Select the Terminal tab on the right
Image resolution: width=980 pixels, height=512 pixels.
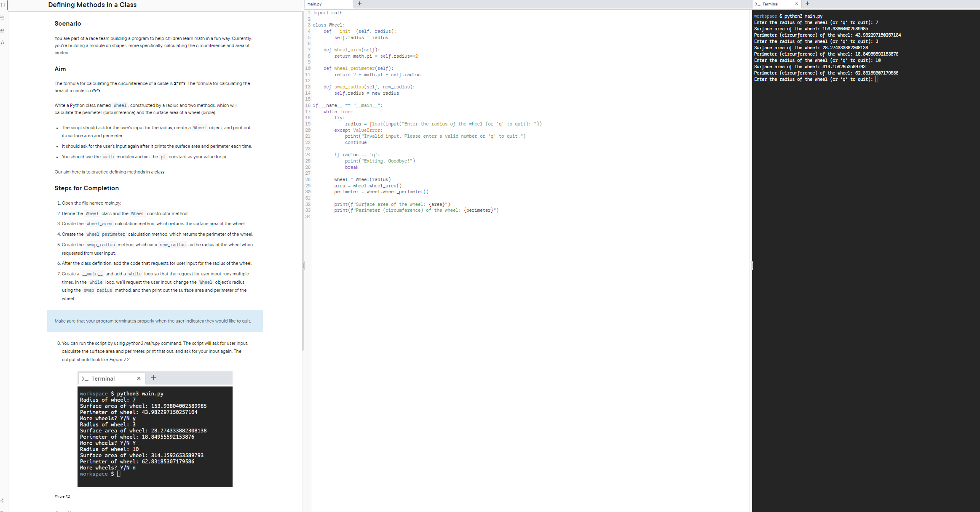point(771,4)
